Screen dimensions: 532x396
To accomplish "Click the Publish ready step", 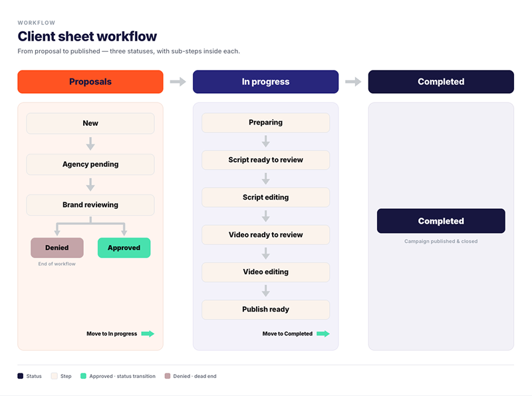I will [265, 309].
